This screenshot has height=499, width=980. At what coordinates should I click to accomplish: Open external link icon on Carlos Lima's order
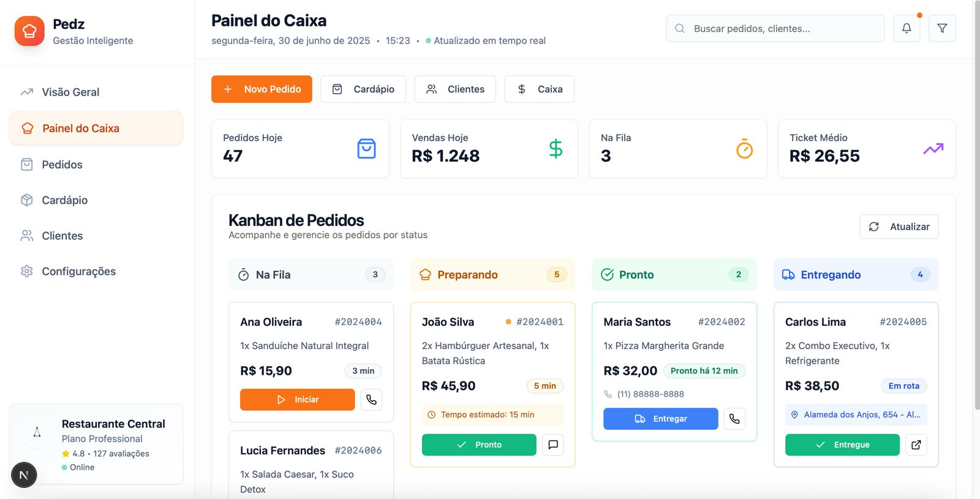pyautogui.click(x=916, y=445)
